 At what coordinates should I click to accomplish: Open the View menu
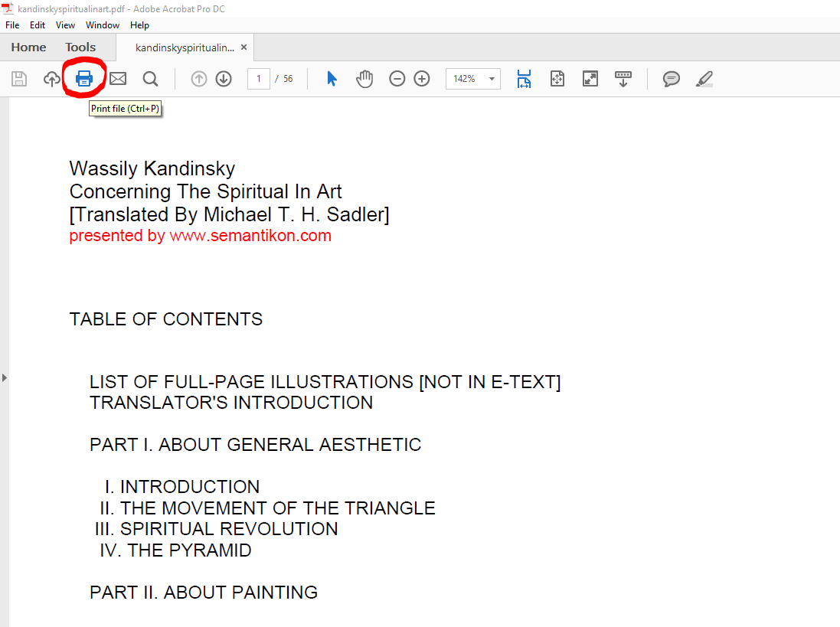coord(65,25)
